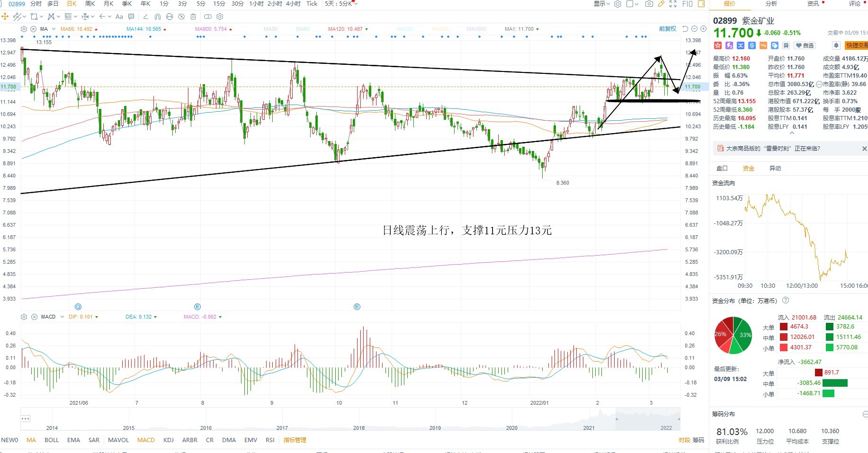Close the 大宗商品版 news banner
Image resolution: width=868 pixels, height=453 pixels.
864,149
